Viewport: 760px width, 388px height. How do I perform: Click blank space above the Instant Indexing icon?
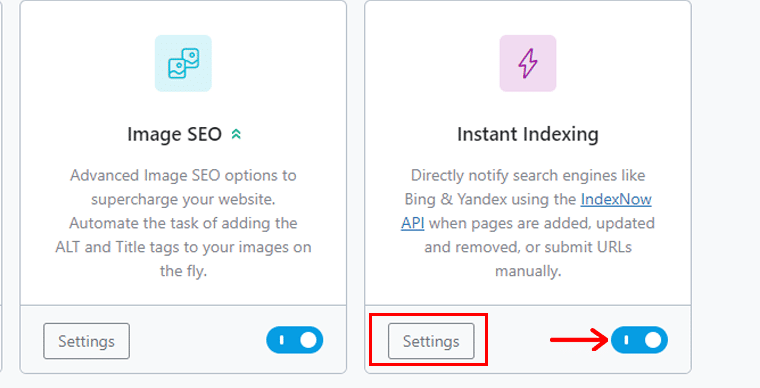click(528, 18)
